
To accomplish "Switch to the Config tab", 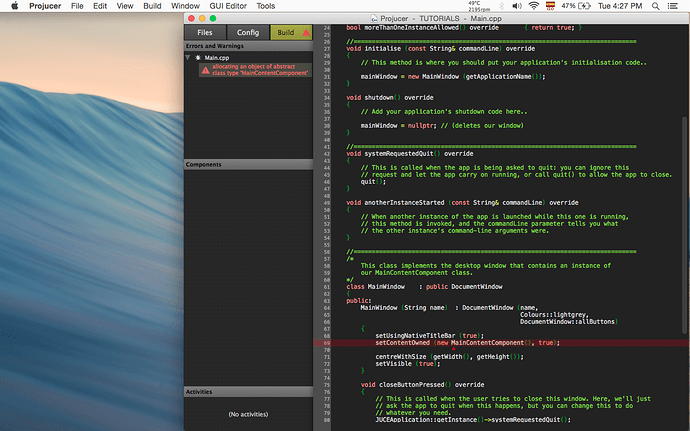I will pos(248,33).
